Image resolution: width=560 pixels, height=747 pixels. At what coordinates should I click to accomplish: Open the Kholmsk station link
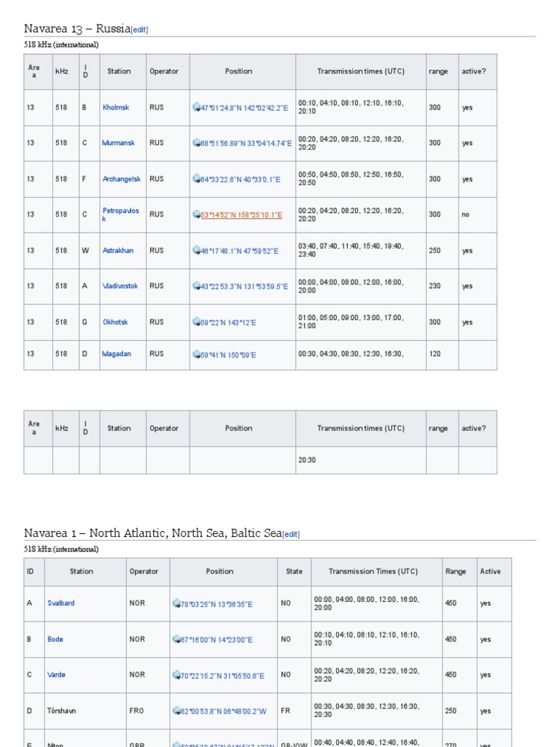[116, 107]
